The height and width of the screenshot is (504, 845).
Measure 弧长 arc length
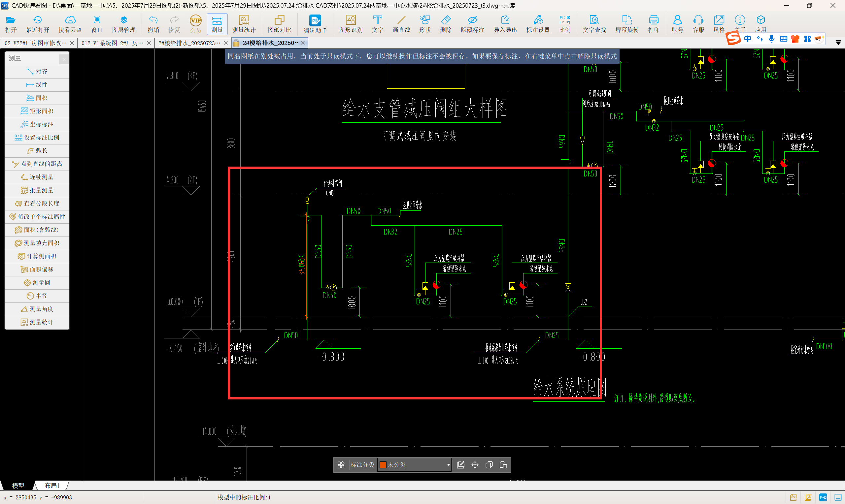(x=37, y=150)
